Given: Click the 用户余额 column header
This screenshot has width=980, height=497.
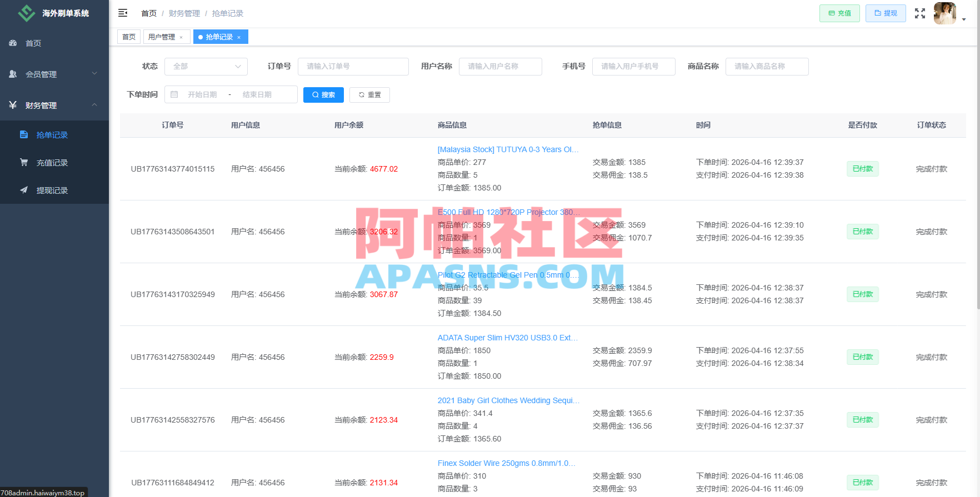Looking at the screenshot, I should 349,125.
